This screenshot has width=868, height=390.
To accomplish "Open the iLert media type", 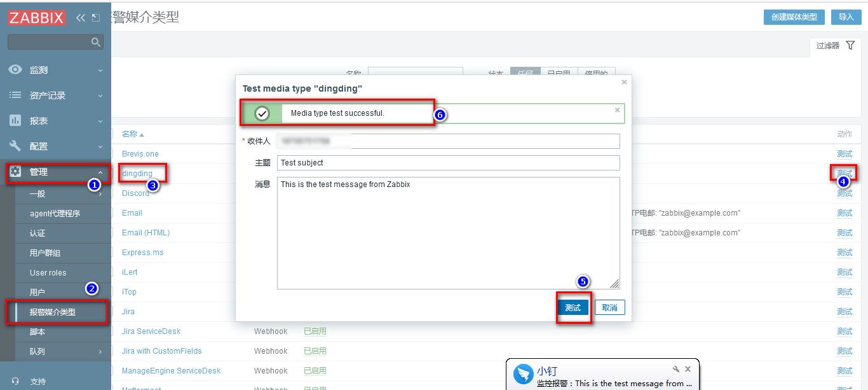I will [x=130, y=272].
